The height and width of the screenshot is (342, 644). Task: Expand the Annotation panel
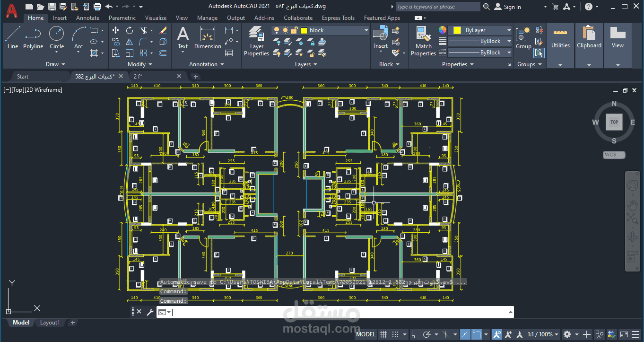(207, 64)
